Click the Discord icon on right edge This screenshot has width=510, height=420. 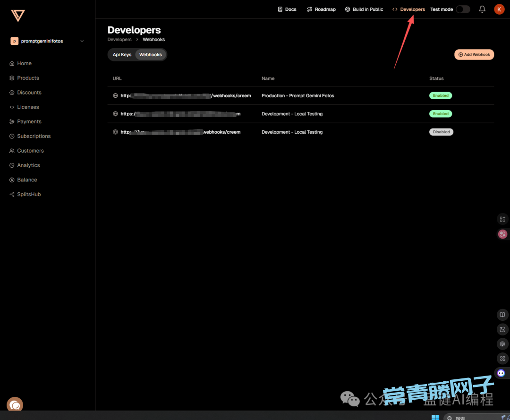coord(501,373)
